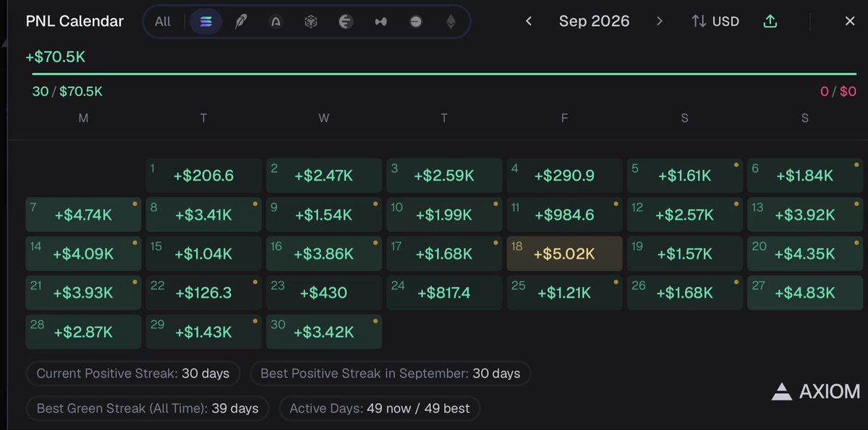Switch the USD currency display
This screenshot has width=868, height=430.
coord(715,21)
